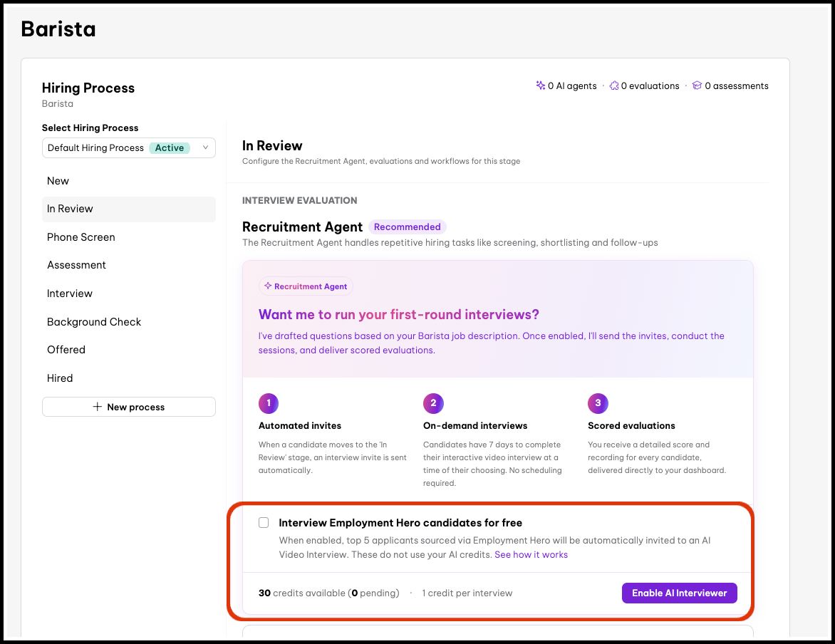Click 0 evaluations counter text
835x644 pixels.
650,85
